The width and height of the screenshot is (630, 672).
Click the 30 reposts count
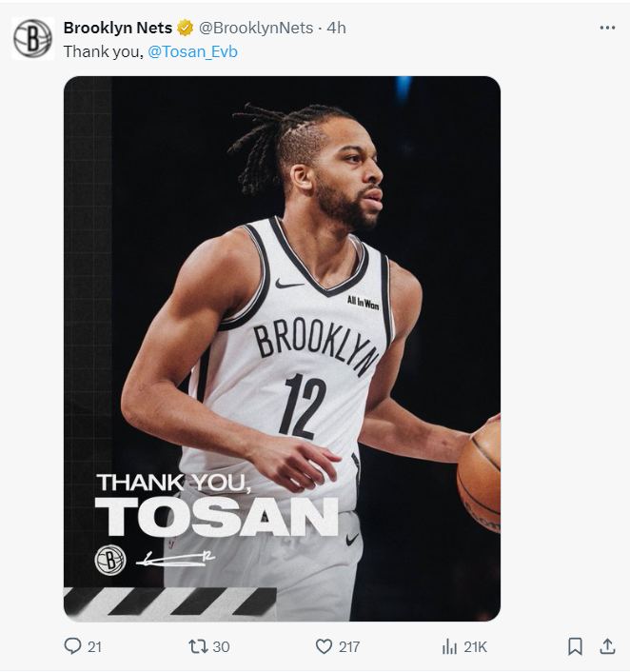click(x=221, y=647)
